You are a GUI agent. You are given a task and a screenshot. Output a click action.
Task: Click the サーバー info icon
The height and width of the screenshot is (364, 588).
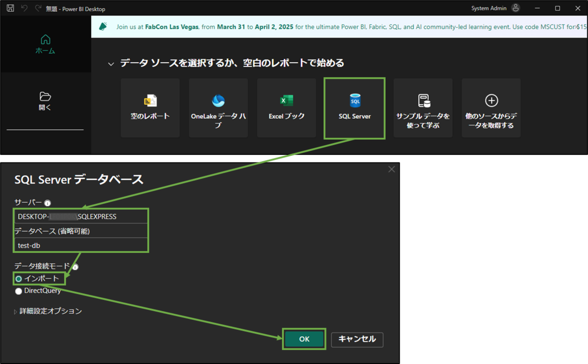click(48, 203)
